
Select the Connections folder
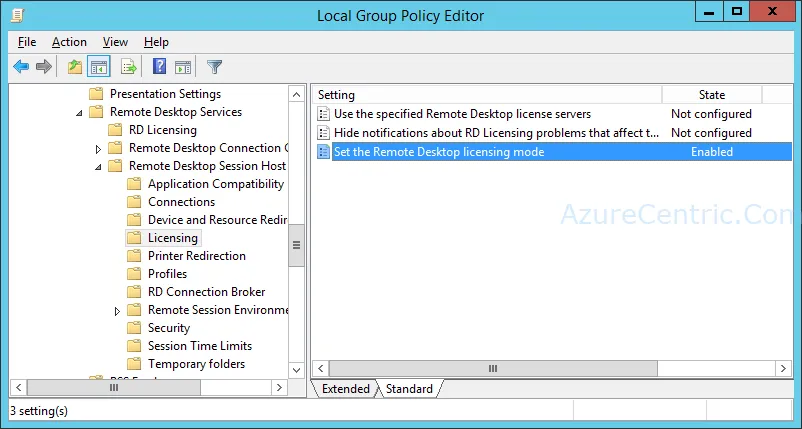coord(182,202)
